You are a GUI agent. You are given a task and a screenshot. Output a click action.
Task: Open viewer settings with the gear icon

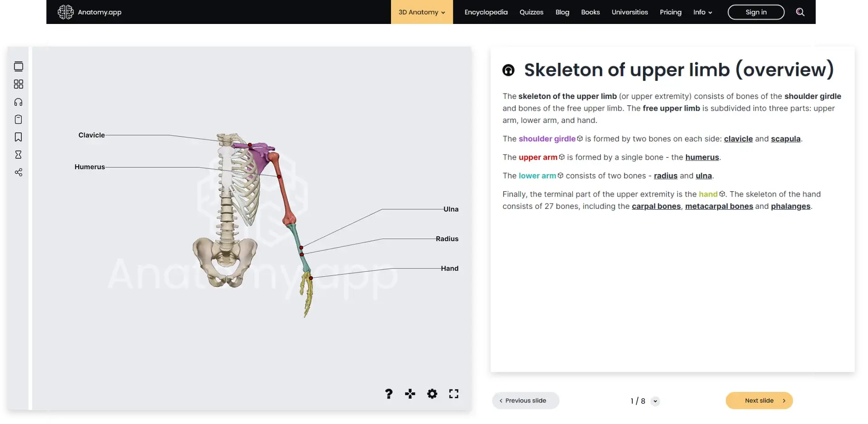(x=432, y=394)
